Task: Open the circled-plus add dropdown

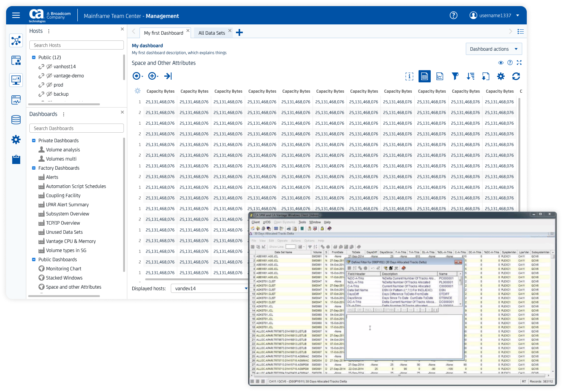Action: pyautogui.click(x=153, y=76)
